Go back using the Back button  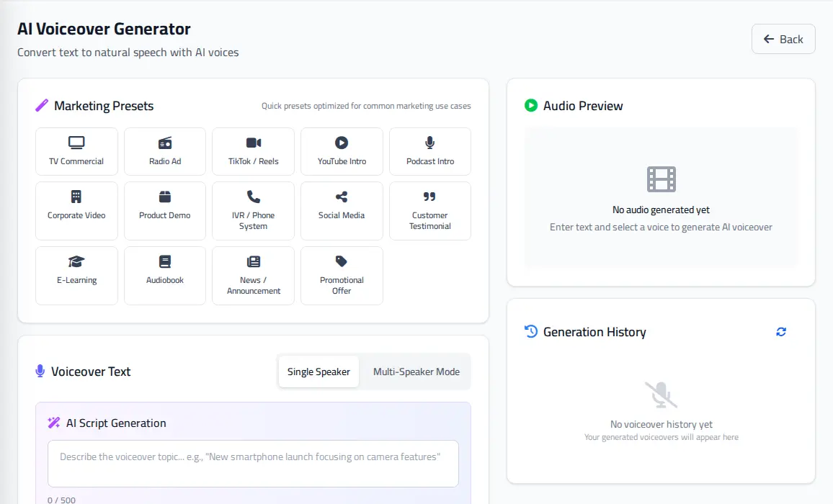783,39
